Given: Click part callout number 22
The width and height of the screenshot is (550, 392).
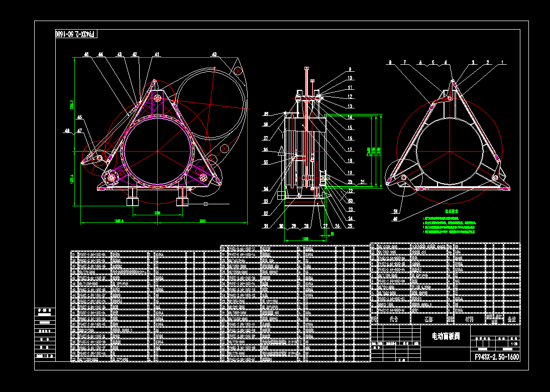Looking at the screenshot, I should [350, 191].
